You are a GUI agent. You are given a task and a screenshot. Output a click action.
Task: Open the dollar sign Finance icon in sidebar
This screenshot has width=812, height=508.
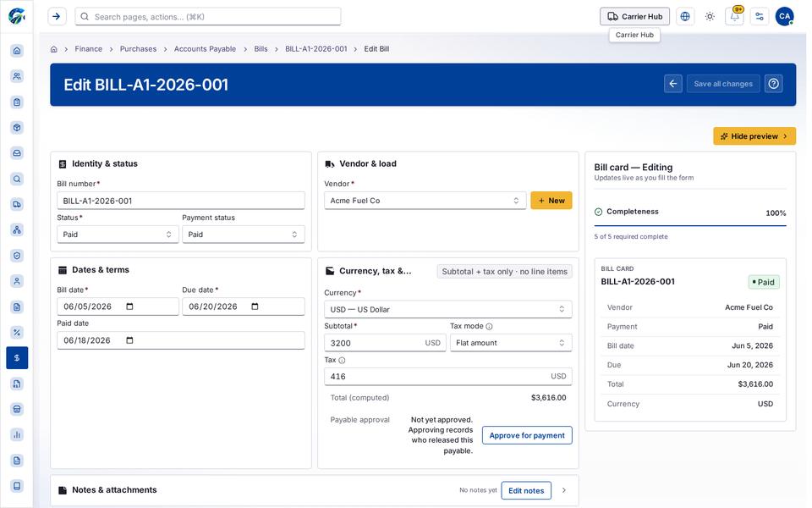point(17,357)
